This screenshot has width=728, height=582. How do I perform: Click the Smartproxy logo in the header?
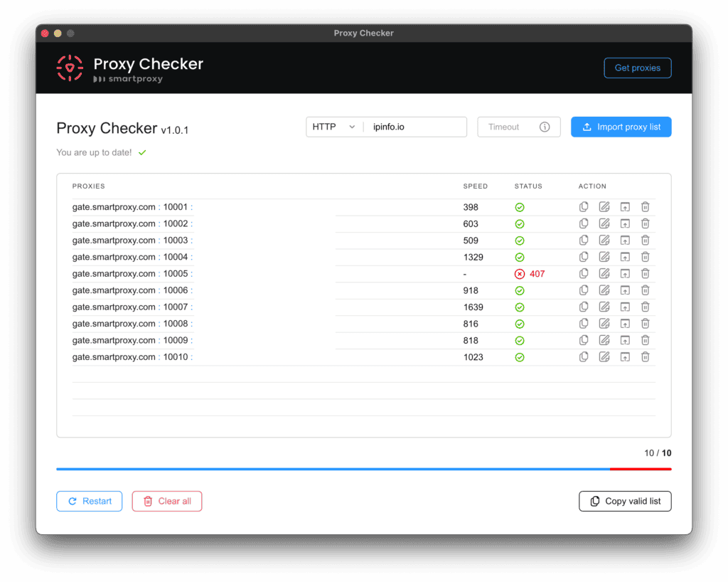tap(70, 68)
